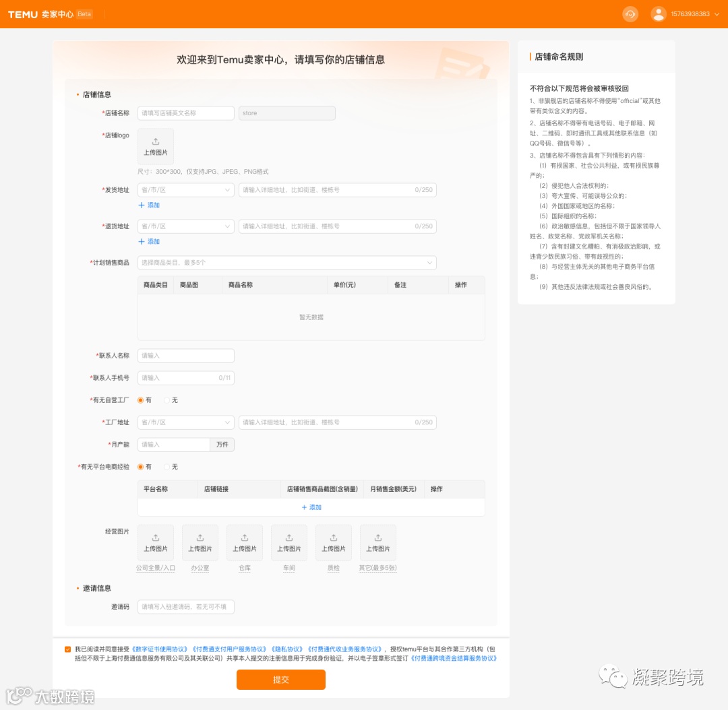Open the 退货地址 province selector
Screen dimensions: 728x710
(x=185, y=226)
